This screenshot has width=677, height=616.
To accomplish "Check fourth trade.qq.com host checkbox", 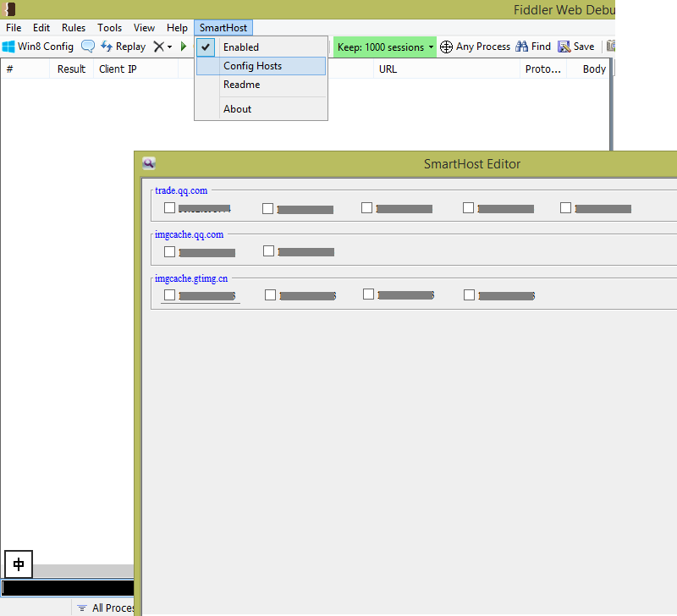I will 468,207.
